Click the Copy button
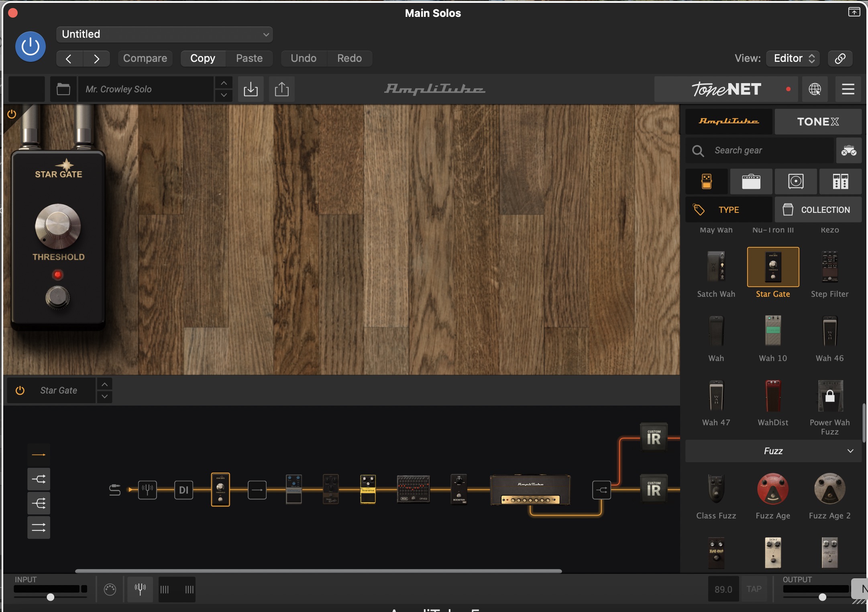Screen dimensions: 868x612 click(x=203, y=59)
